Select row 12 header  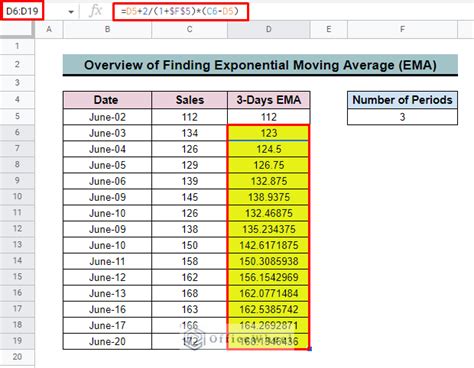click(17, 229)
